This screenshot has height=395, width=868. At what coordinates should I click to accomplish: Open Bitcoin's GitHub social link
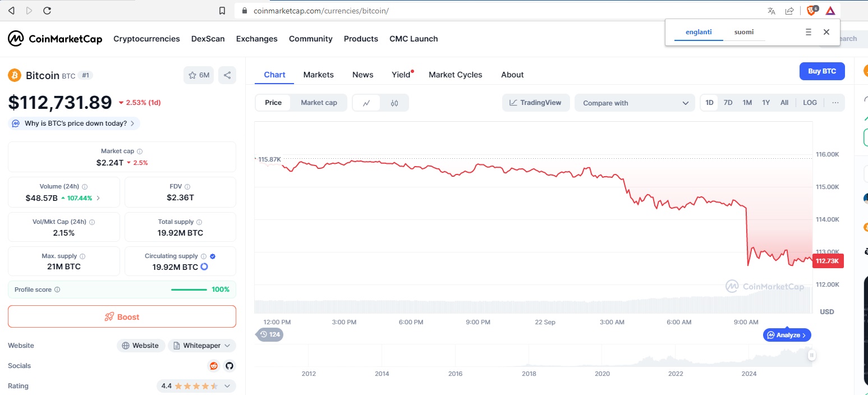229,366
